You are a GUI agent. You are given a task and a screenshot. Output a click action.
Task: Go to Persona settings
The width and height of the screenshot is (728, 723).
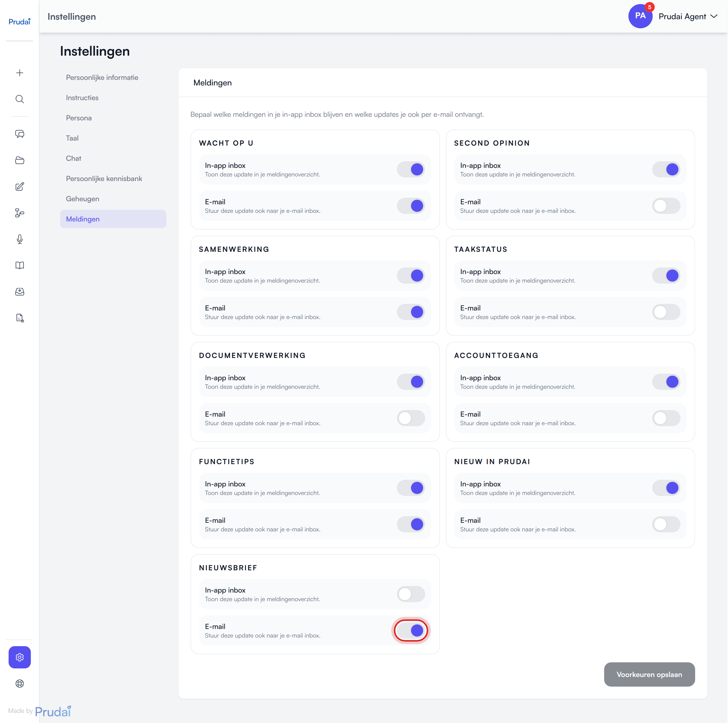[x=113, y=118]
